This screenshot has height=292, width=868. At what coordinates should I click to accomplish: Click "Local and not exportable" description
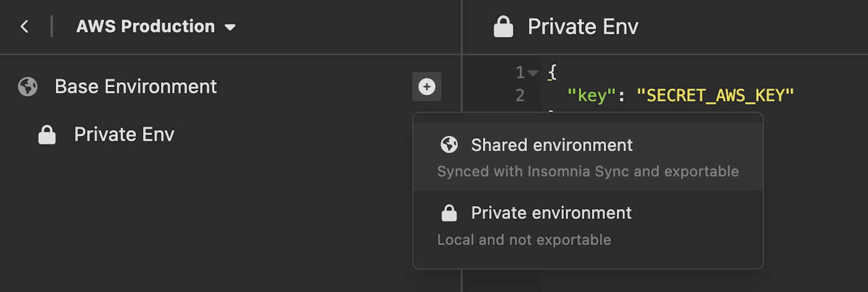point(524,240)
